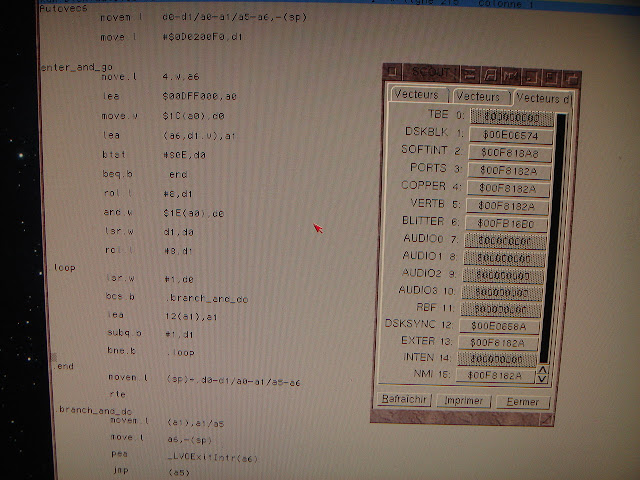This screenshot has width=640, height=480.
Task: Click the TBE 0 vector value field
Action: [x=512, y=118]
